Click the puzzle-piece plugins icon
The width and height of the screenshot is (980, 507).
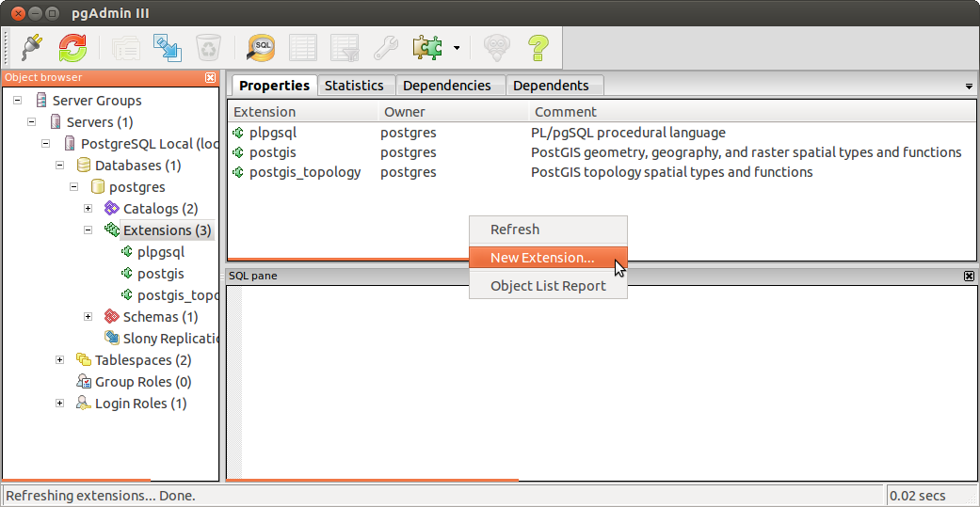[x=428, y=47]
